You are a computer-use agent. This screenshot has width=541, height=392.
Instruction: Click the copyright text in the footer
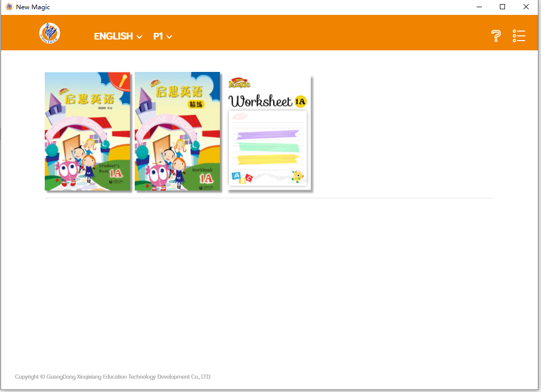tap(113, 377)
